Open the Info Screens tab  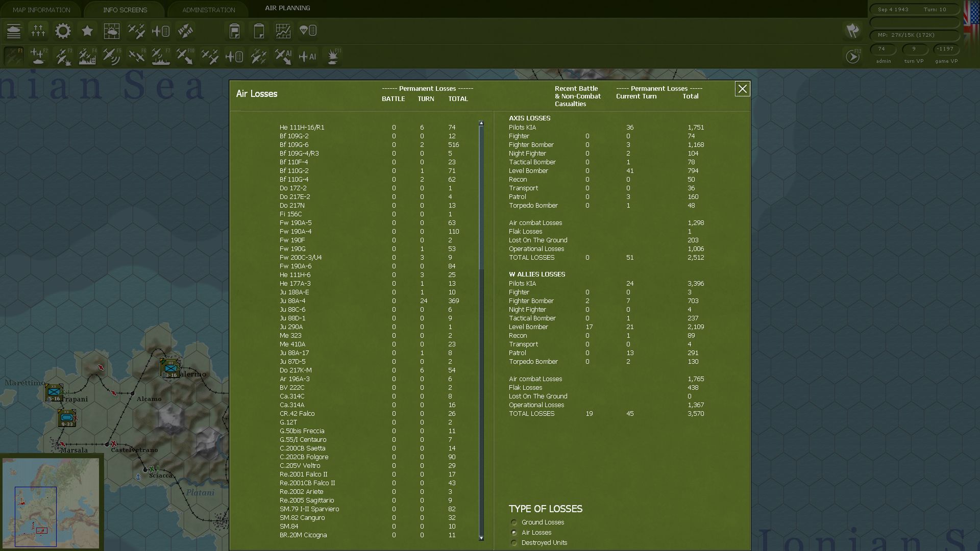(x=125, y=10)
